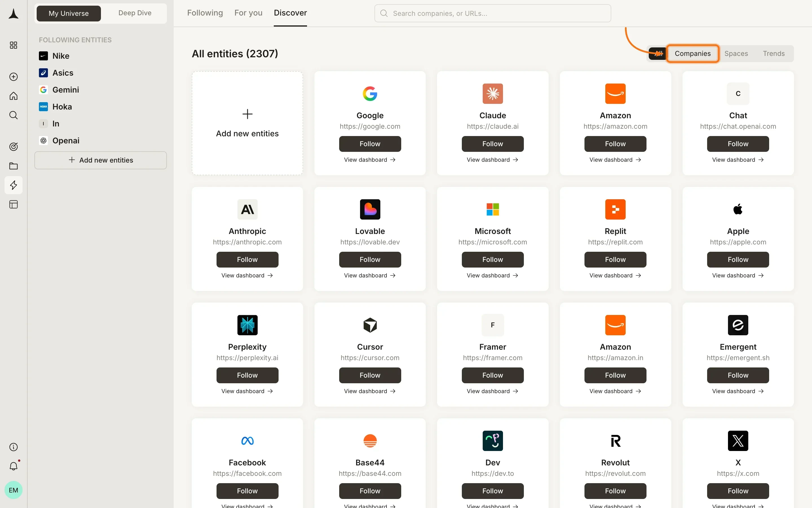Switch to Deep Dive view
This screenshot has width=812, height=508.
[134, 13]
